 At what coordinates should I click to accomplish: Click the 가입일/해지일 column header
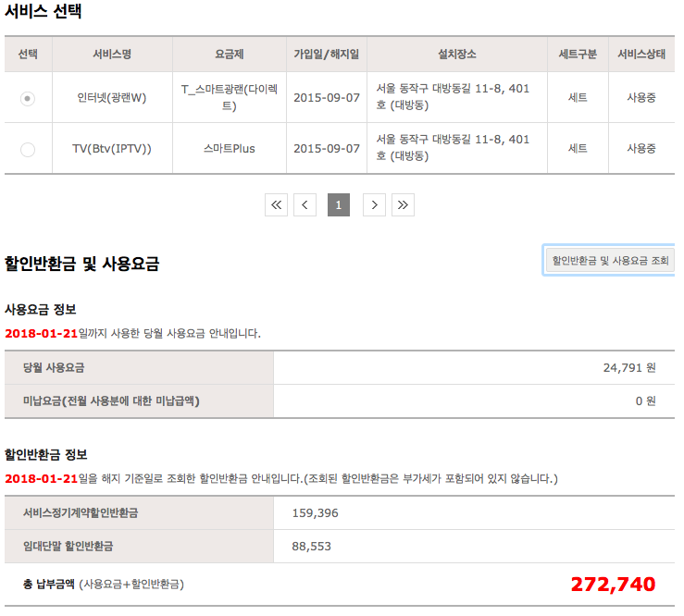pyautogui.click(x=326, y=55)
